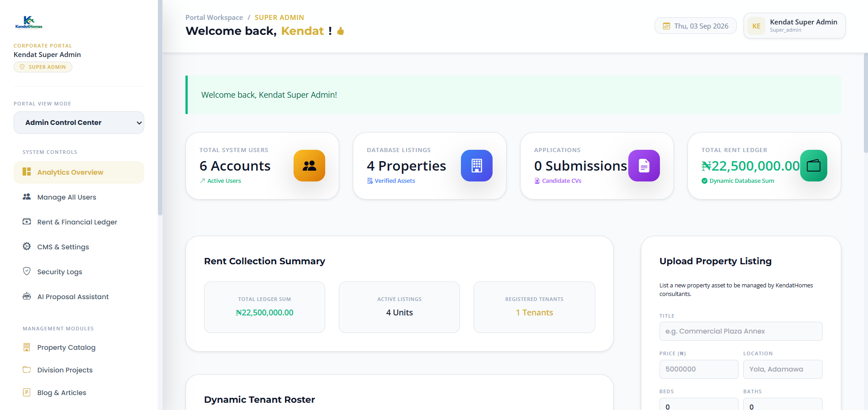Click the Beds number field
The image size is (868, 410).
(x=699, y=405)
